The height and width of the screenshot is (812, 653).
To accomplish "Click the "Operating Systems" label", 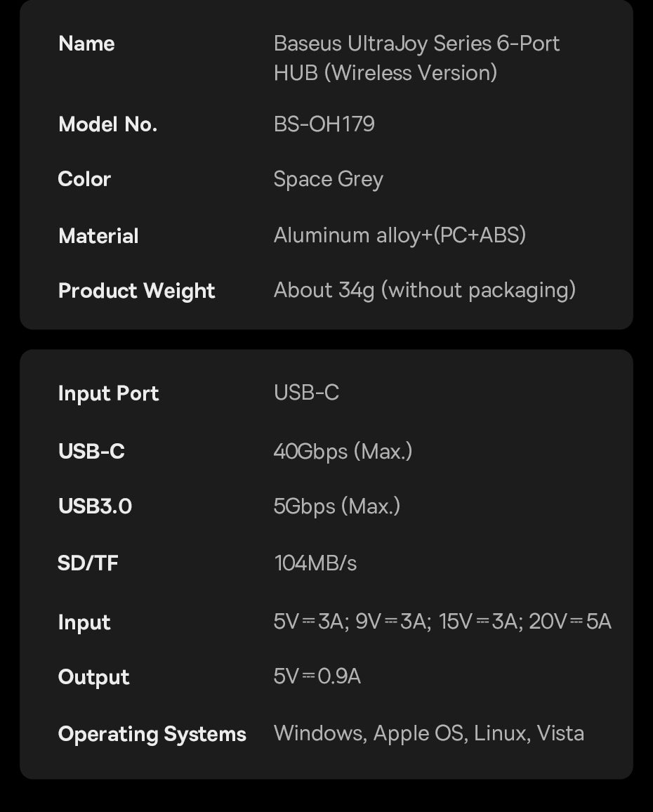I will click(152, 734).
